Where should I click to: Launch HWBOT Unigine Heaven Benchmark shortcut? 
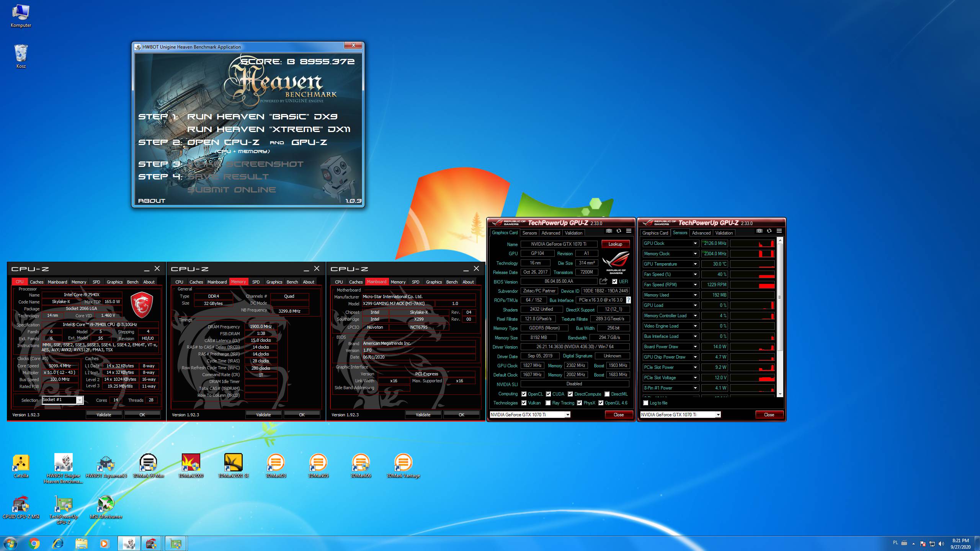64,468
